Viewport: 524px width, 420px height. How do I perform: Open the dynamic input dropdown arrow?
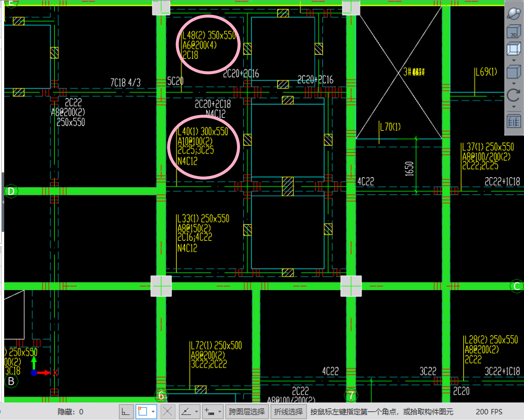(220, 412)
